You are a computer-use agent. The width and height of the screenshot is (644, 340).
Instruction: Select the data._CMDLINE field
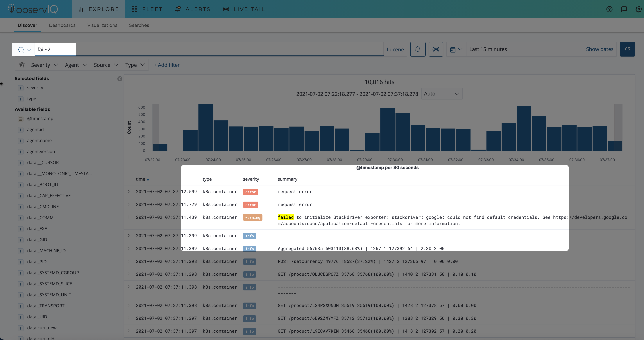coord(43,207)
